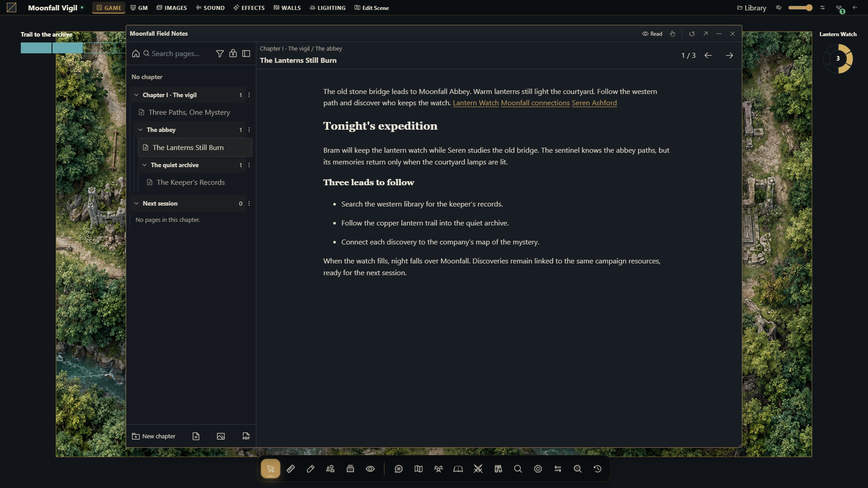This screenshot has height=488, width=868.
Task: Collapse The abbey section
Action: [140, 130]
